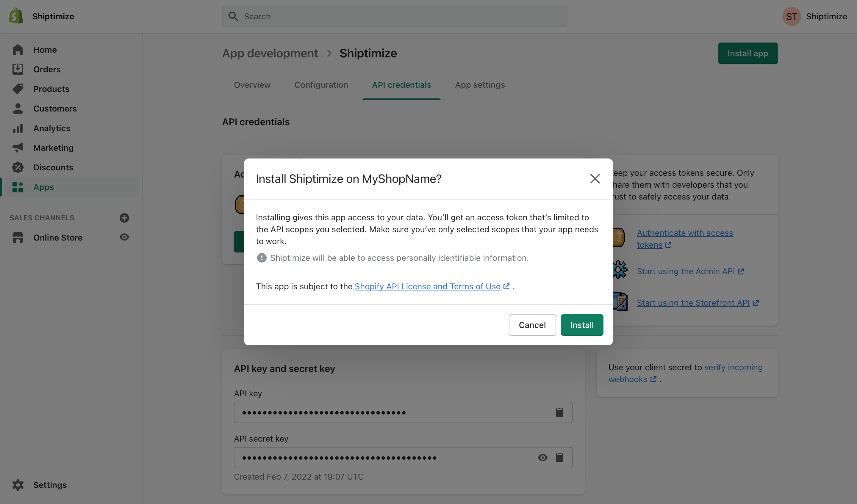Open Start using the Storefront API link

click(693, 303)
